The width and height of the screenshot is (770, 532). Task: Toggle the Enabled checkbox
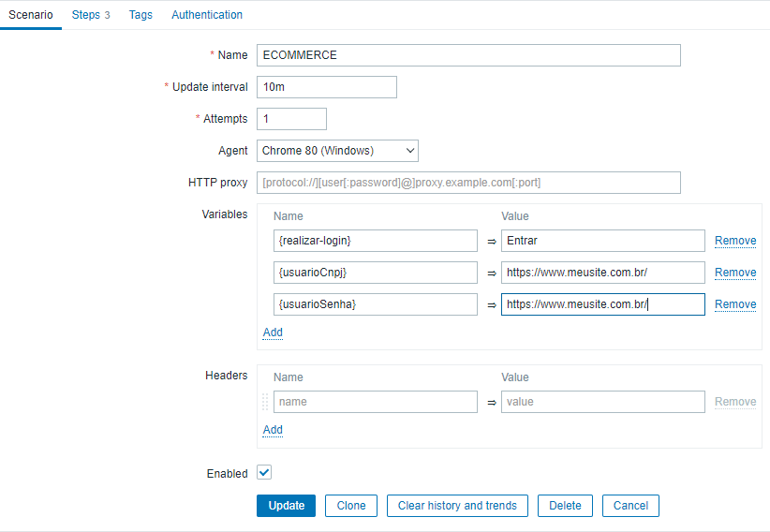click(264, 473)
